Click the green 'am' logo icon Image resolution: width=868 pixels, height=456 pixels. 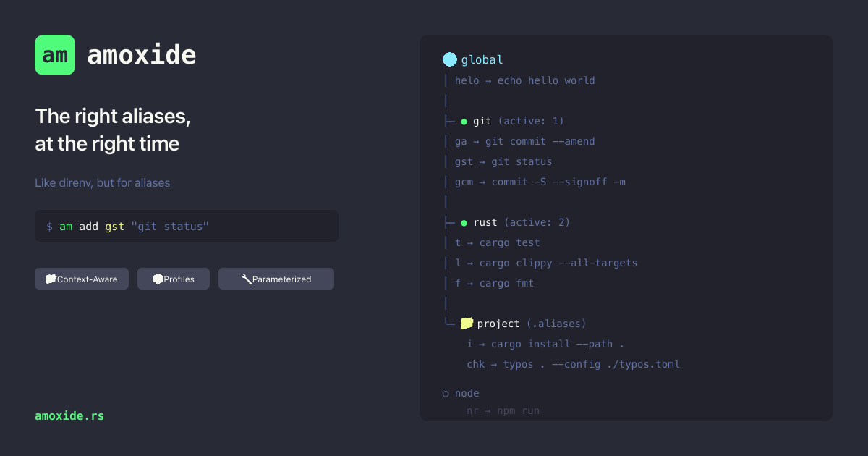coord(55,55)
